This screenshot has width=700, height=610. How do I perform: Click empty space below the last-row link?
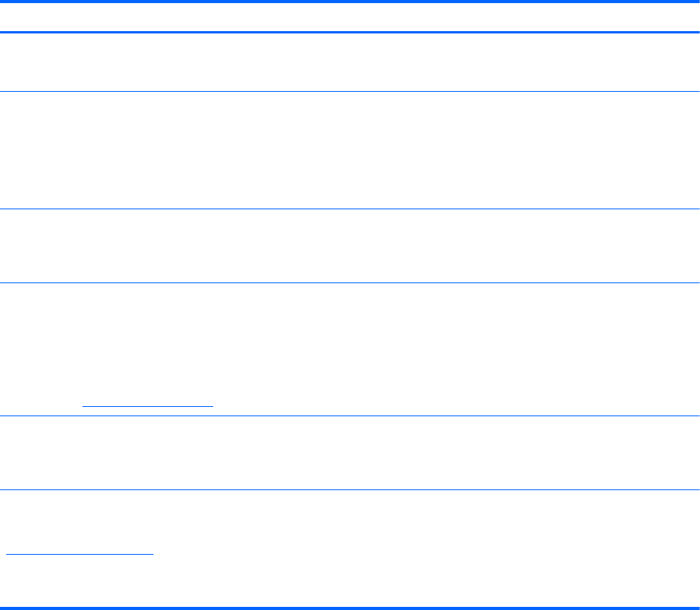(x=79, y=582)
